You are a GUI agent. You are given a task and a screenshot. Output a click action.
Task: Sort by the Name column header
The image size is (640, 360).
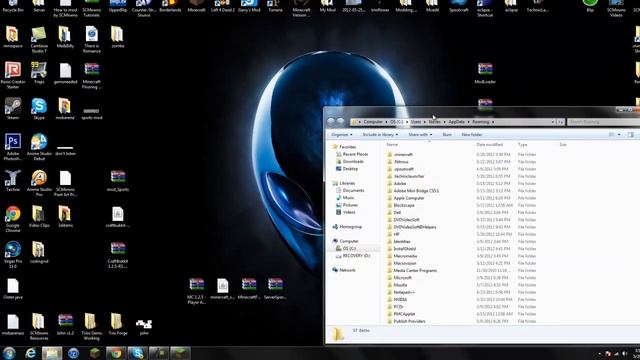[x=392, y=144]
